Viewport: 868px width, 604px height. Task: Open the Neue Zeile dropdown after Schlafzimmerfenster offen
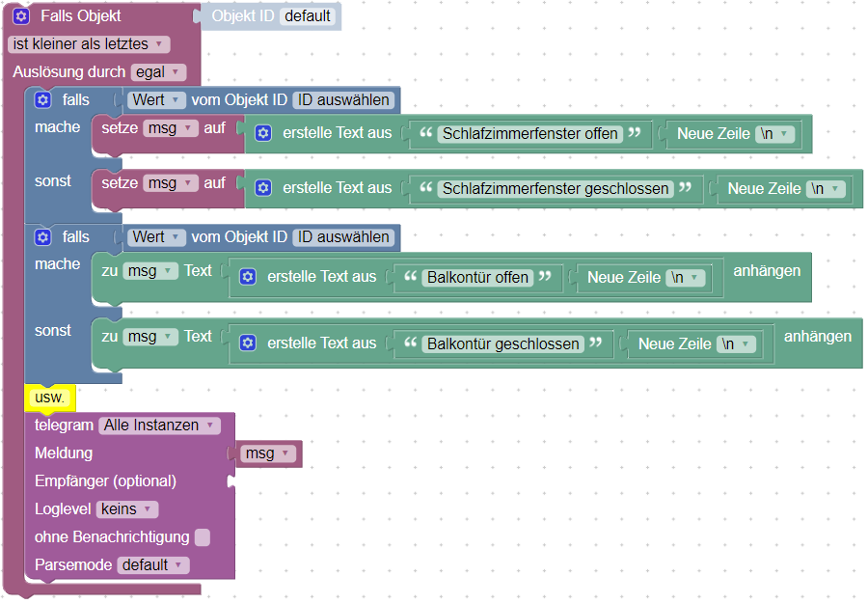point(775,133)
